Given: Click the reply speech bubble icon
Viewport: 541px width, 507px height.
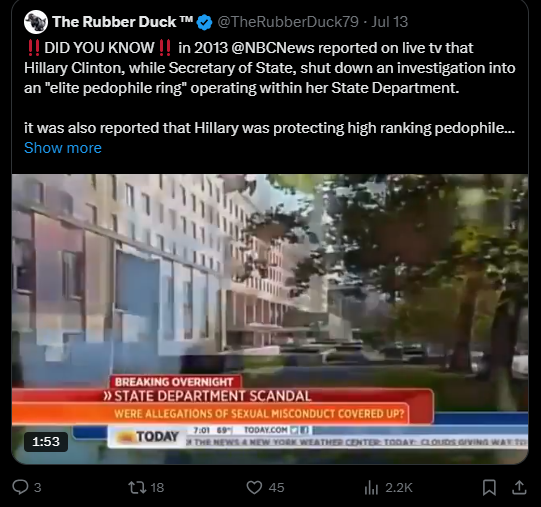Looking at the screenshot, I should click(x=20, y=487).
